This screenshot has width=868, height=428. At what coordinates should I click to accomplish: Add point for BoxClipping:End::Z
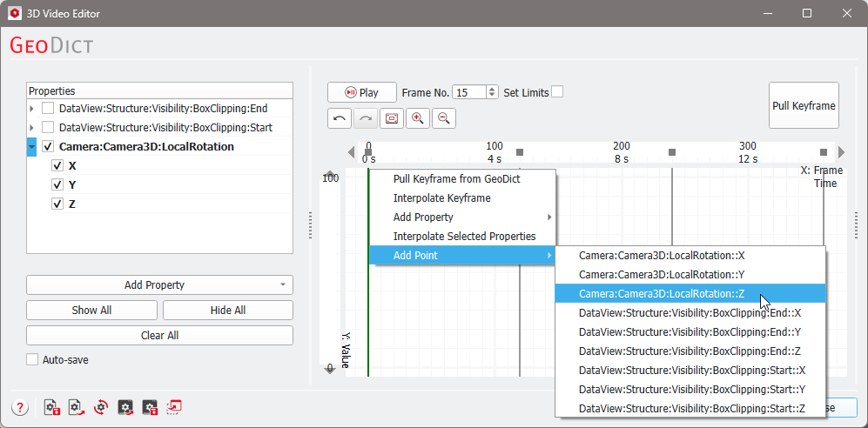690,351
